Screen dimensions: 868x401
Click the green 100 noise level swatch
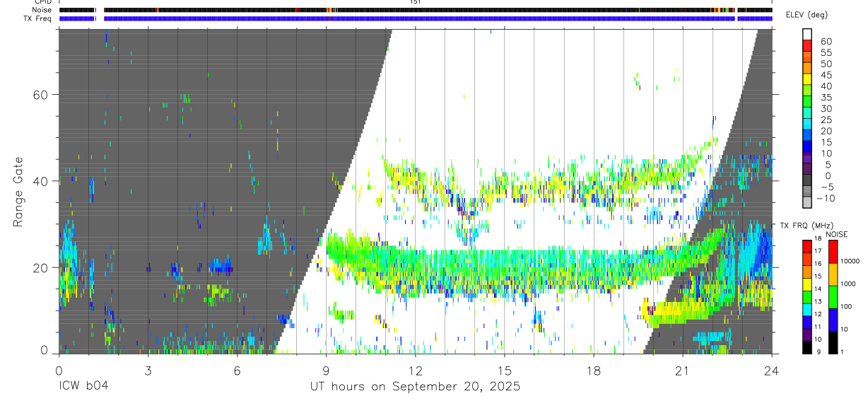pyautogui.click(x=834, y=296)
